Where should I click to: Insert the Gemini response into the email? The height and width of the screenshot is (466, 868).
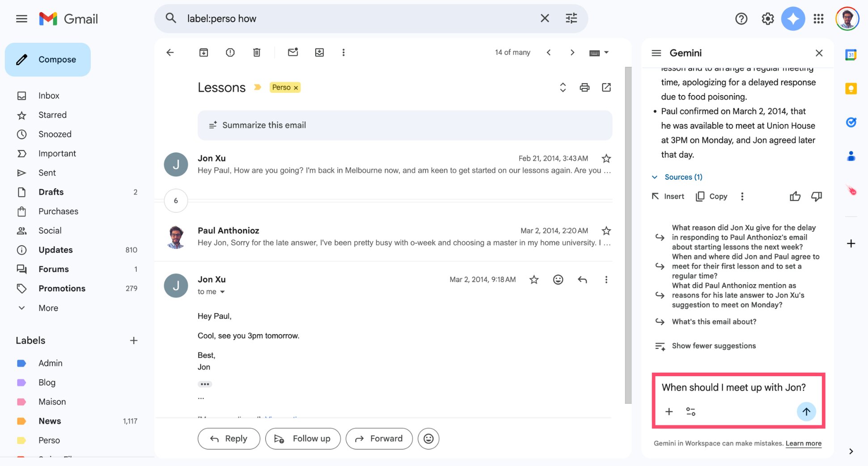pyautogui.click(x=667, y=196)
